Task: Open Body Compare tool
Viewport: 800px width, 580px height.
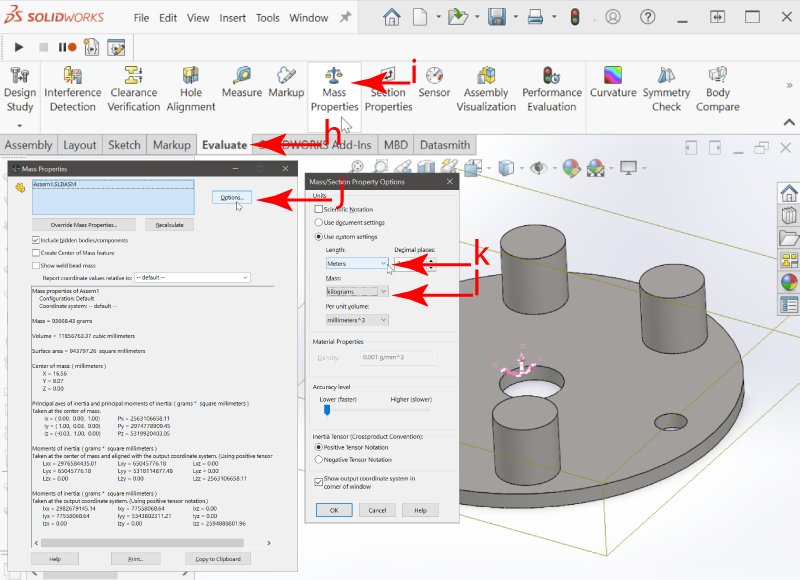Action: coord(717,90)
